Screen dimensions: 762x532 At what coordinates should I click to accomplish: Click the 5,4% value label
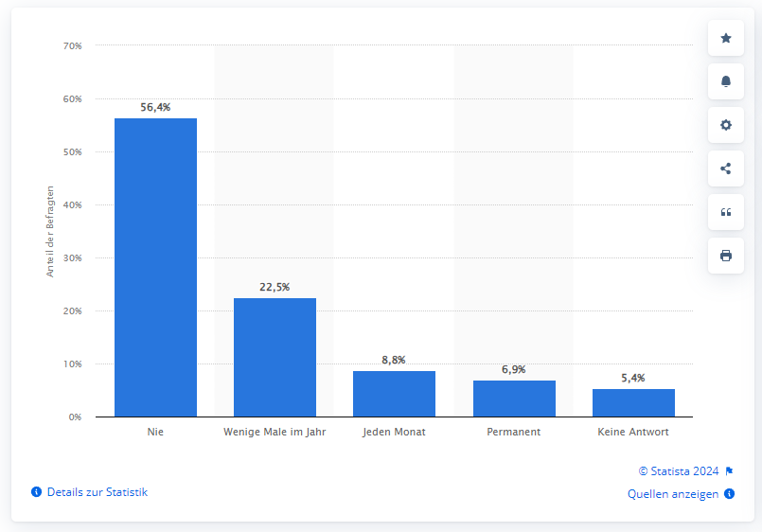pyautogui.click(x=633, y=378)
